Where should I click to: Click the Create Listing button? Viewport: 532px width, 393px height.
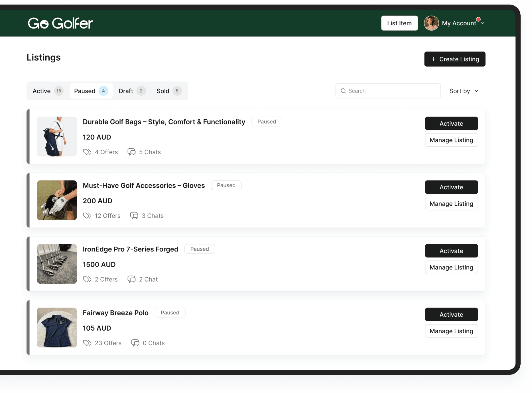[455, 59]
